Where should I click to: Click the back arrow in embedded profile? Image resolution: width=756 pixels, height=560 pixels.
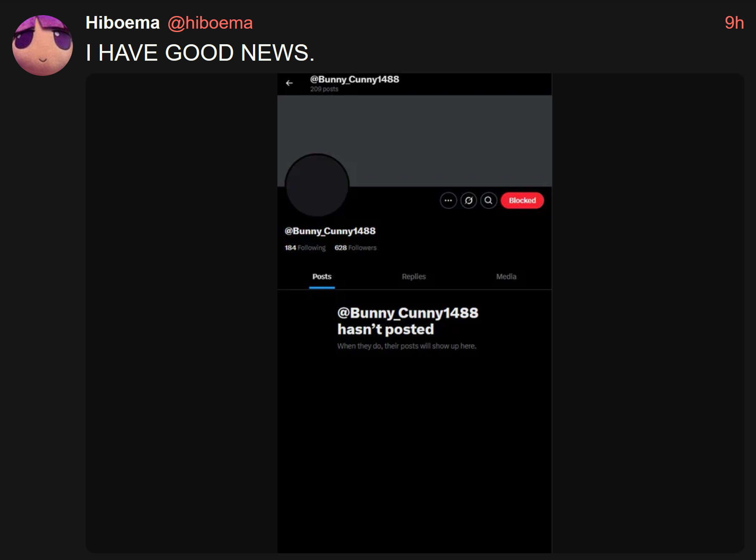pyautogui.click(x=289, y=83)
